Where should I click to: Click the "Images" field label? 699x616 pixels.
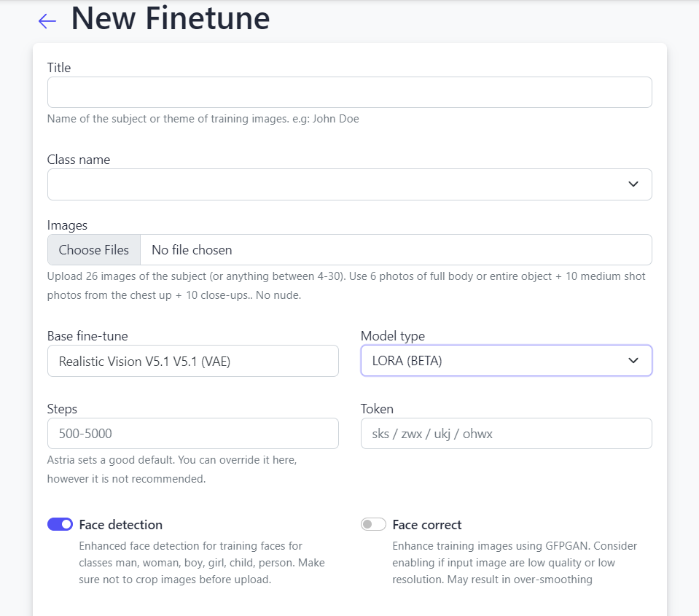pyautogui.click(x=67, y=225)
